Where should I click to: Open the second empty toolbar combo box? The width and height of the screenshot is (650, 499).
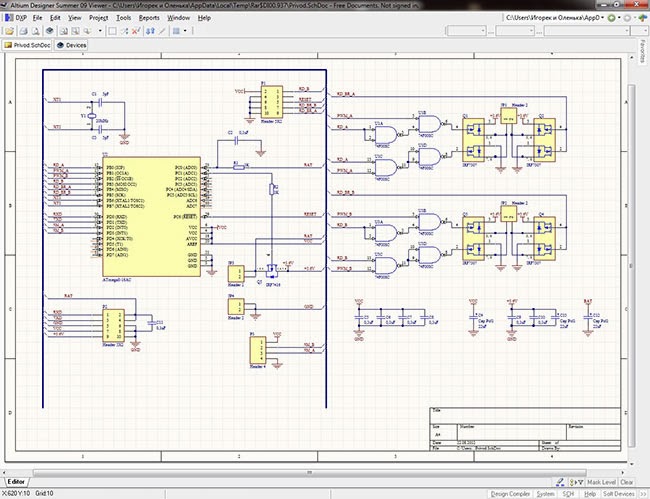point(515,31)
